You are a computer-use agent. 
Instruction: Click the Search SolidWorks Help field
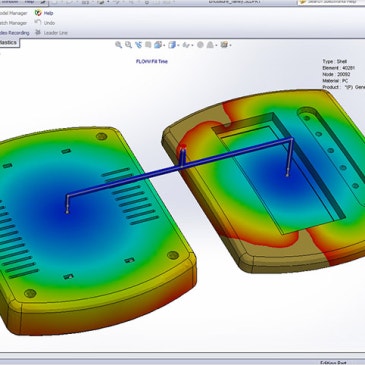pos(331,2)
